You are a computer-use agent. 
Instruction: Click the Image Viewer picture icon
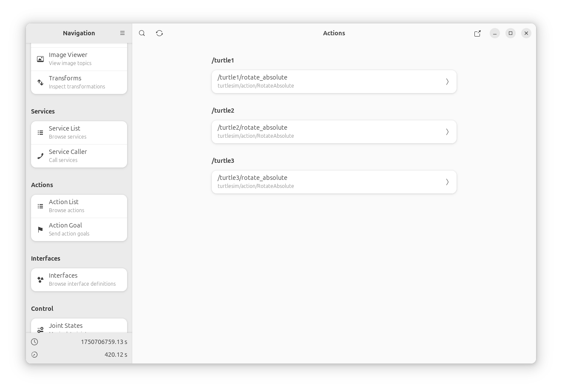pos(40,59)
